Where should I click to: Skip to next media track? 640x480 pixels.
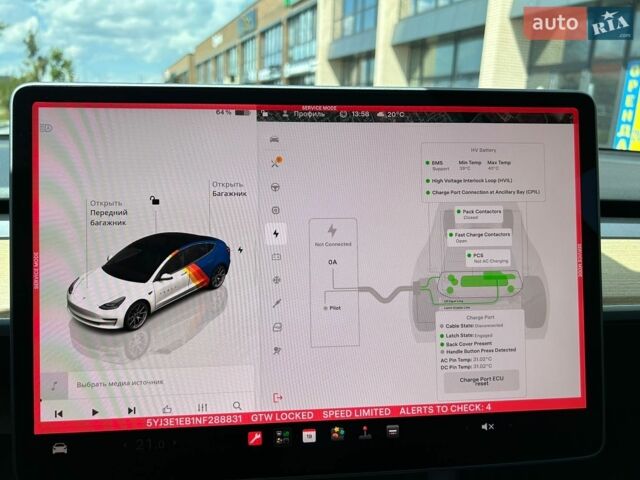point(131,411)
